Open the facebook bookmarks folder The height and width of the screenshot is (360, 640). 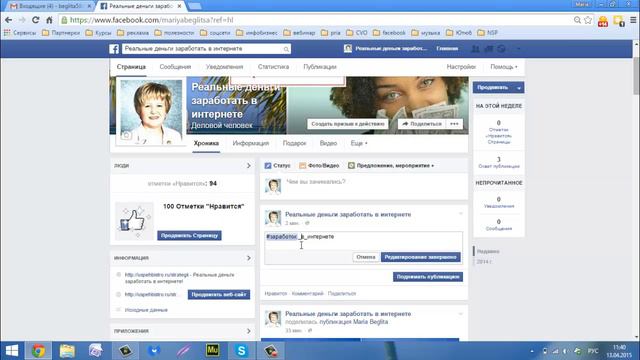389,33
